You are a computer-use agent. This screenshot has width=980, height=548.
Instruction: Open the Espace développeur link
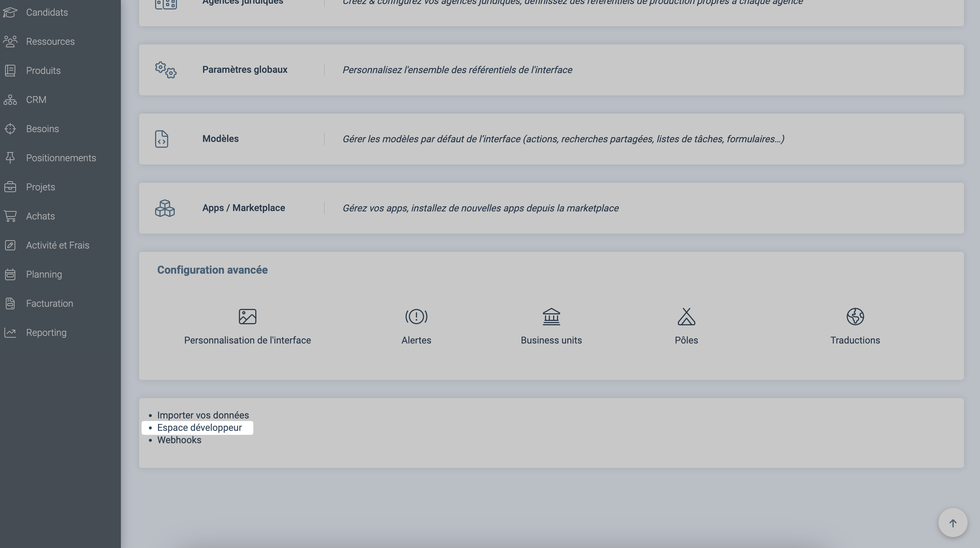coord(199,428)
